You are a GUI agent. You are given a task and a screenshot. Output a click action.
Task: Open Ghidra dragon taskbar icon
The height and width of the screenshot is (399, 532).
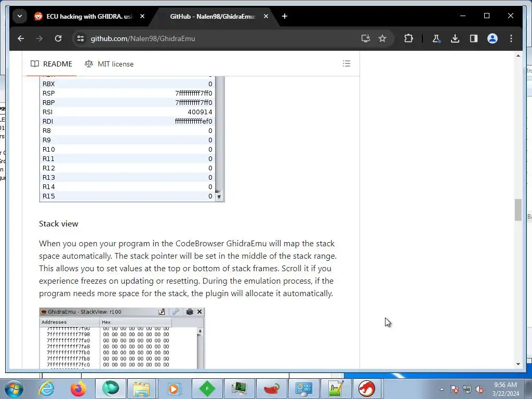coord(367,389)
